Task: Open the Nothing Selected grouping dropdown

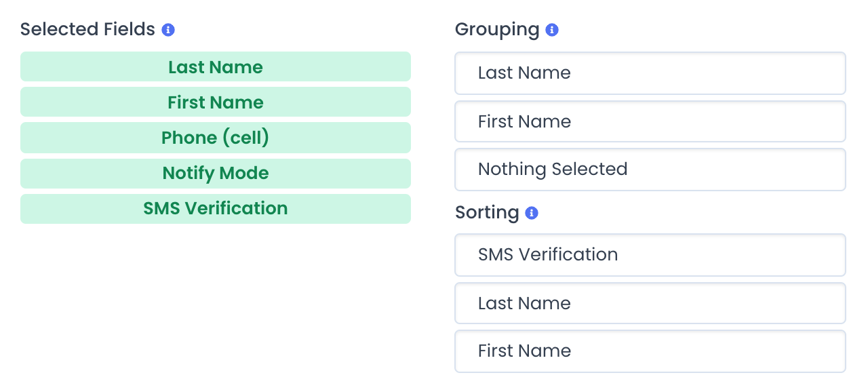Action: (x=650, y=169)
